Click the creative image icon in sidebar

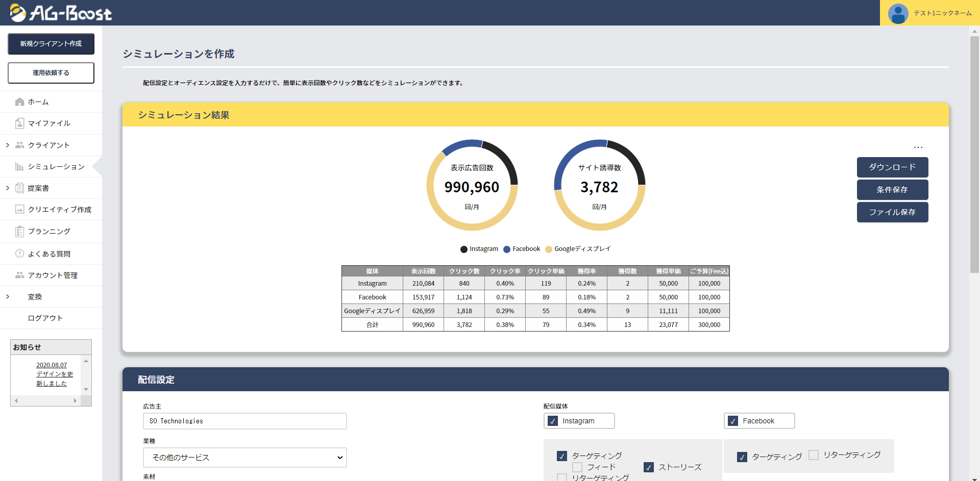pyautogui.click(x=20, y=210)
